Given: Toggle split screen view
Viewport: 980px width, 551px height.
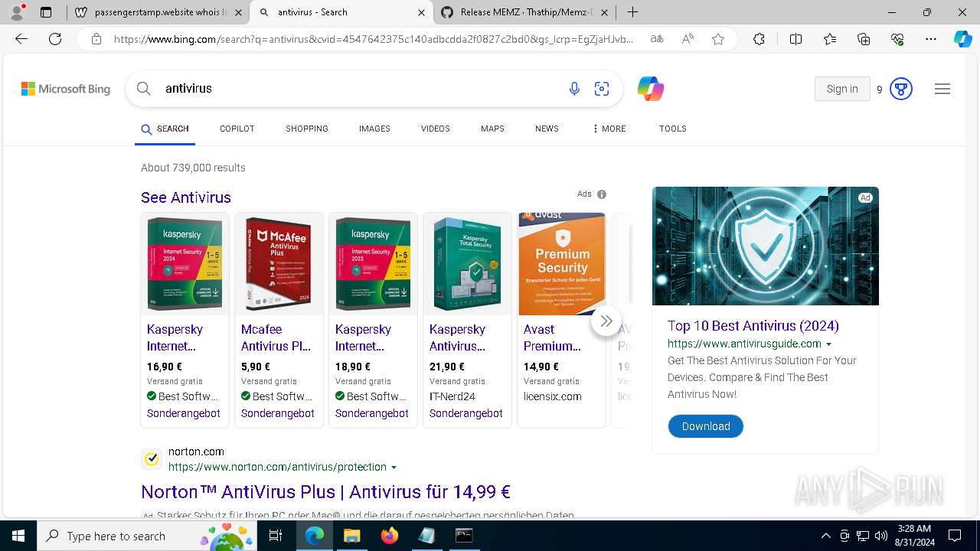Looking at the screenshot, I should click(x=795, y=39).
